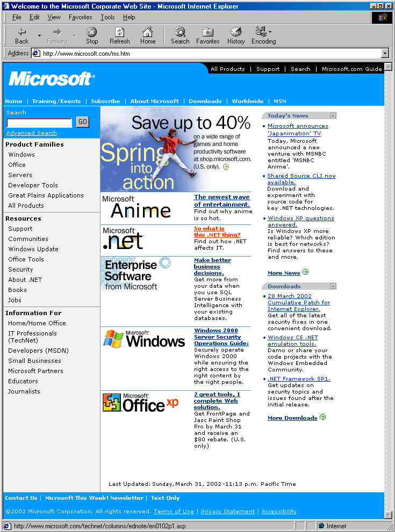The height and width of the screenshot is (532, 395).
Task: Open the File menu
Action: 17,17
